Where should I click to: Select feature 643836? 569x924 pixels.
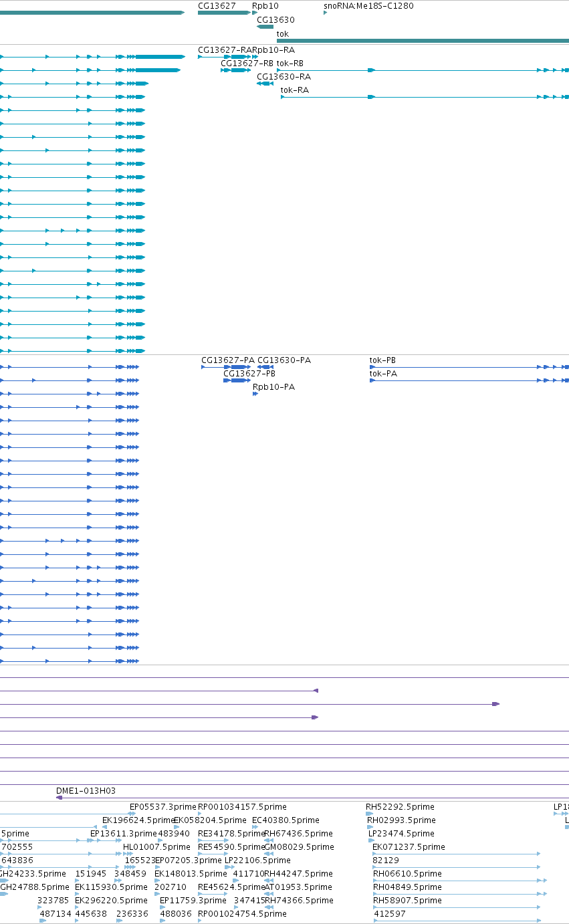[17, 860]
